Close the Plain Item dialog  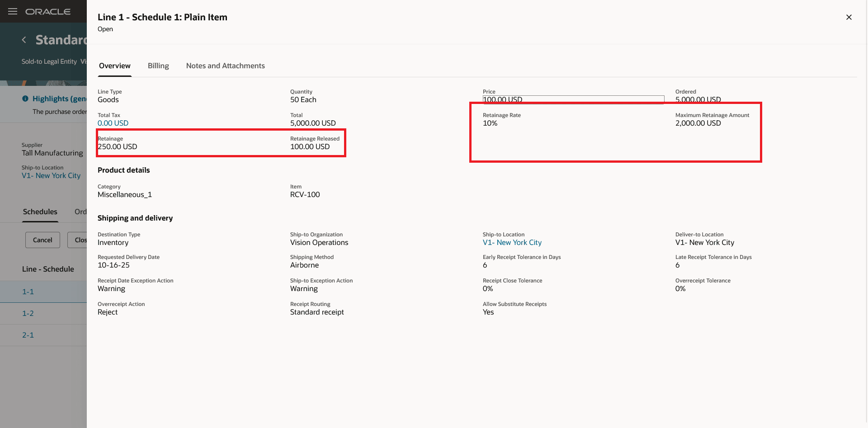coord(849,17)
